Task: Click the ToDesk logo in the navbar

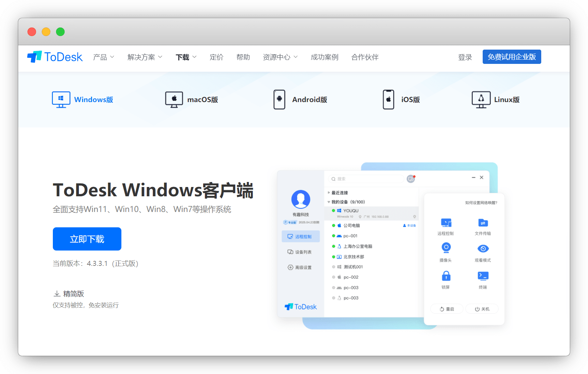Action: (55, 57)
